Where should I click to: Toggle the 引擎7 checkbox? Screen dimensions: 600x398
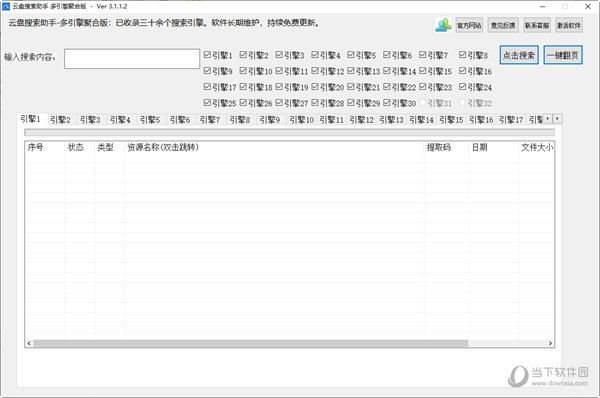coord(423,55)
